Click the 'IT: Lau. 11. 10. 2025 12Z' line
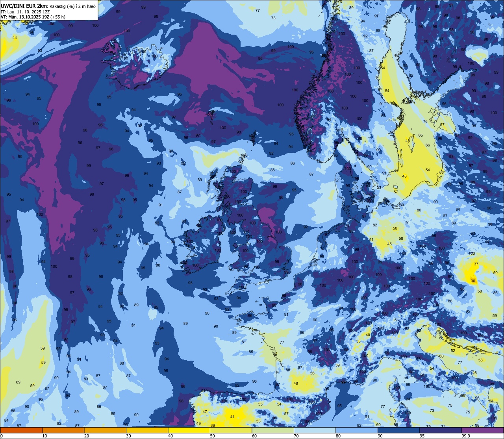 [24, 11]
